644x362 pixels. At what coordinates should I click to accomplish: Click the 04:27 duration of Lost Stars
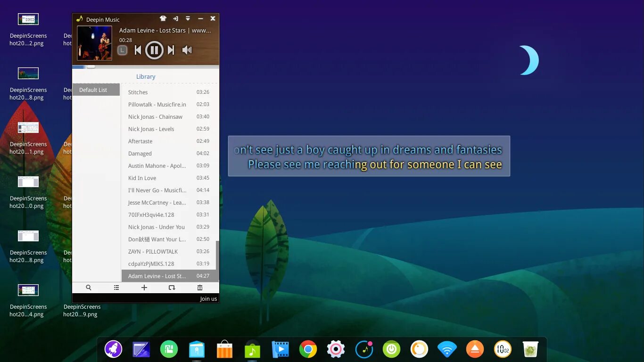(x=203, y=276)
